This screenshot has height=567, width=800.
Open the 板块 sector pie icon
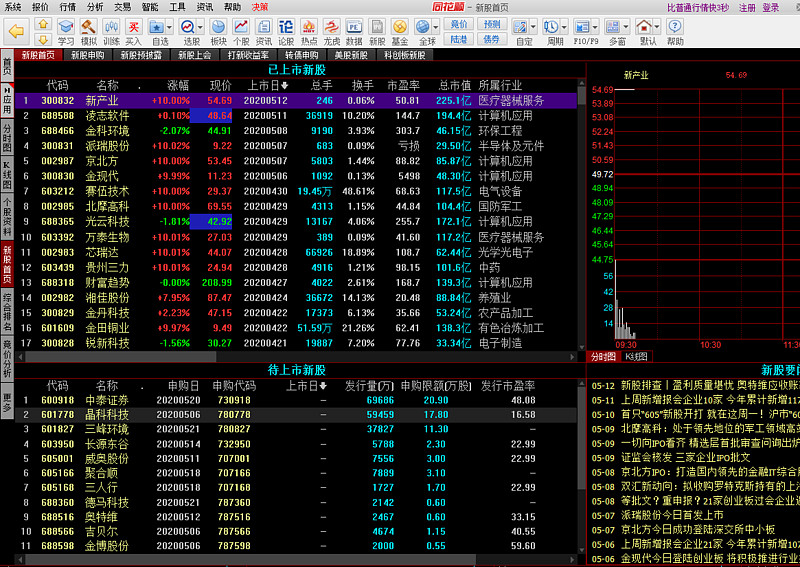click(218, 32)
